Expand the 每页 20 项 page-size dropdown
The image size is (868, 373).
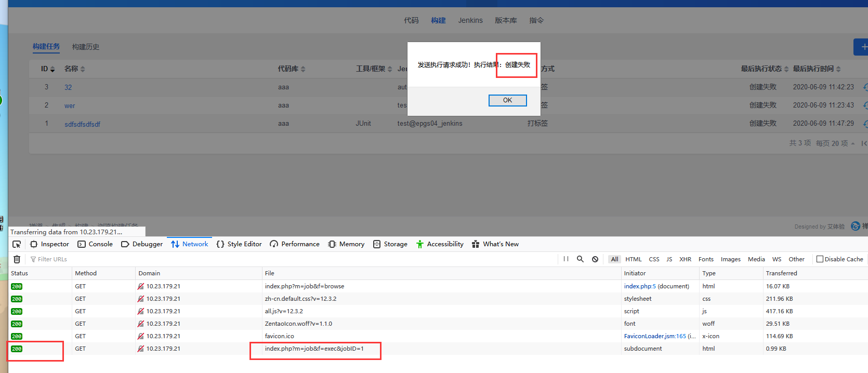click(x=835, y=143)
